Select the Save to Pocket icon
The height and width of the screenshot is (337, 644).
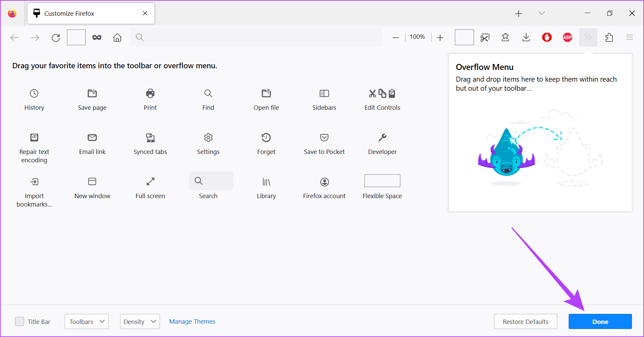(324, 138)
